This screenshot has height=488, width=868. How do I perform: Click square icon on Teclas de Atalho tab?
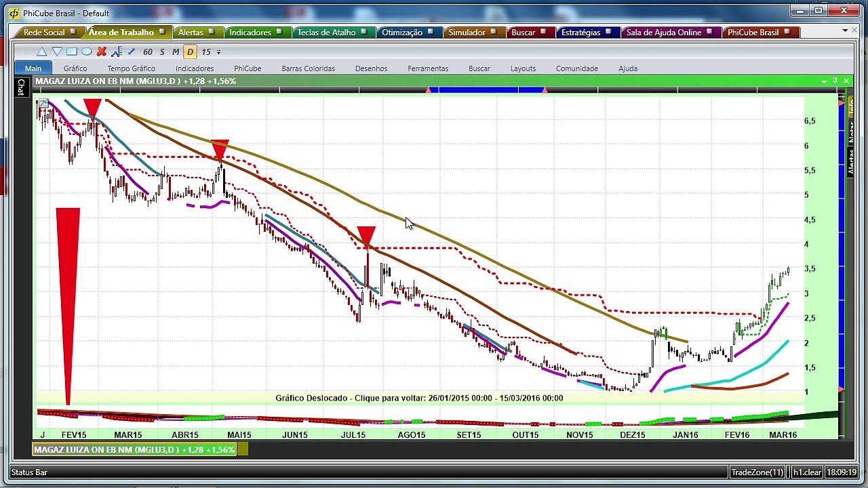(364, 32)
